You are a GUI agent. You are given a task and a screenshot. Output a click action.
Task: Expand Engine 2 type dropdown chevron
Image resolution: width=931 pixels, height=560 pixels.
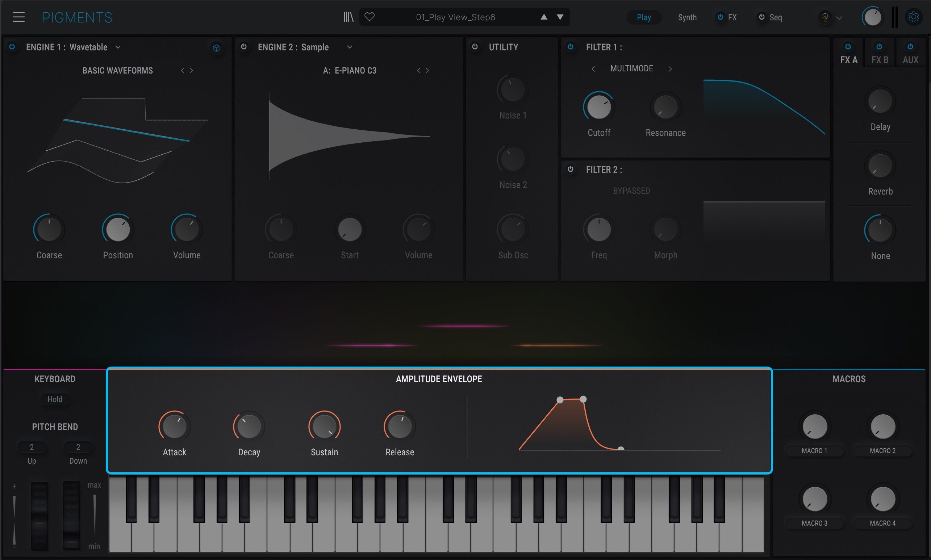coord(350,47)
